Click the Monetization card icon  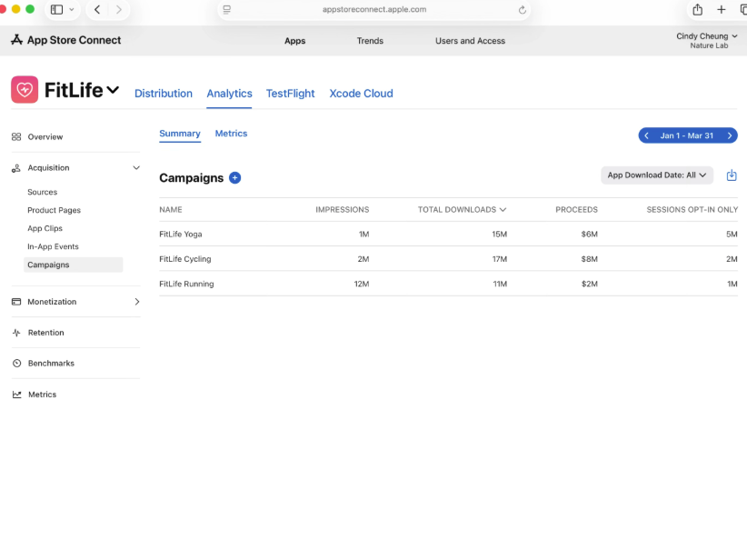[x=16, y=302]
